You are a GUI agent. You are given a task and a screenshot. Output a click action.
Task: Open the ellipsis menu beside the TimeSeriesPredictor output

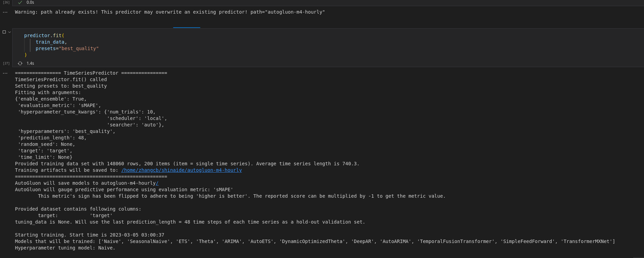click(x=5, y=73)
